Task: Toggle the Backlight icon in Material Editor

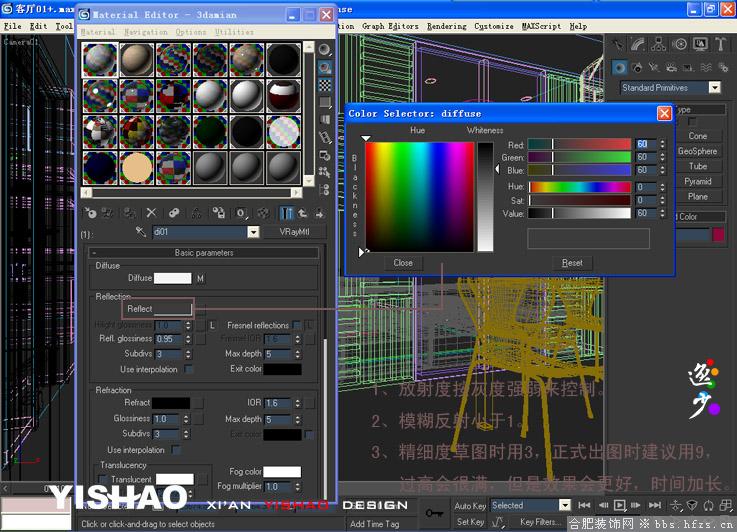Action: pos(324,67)
